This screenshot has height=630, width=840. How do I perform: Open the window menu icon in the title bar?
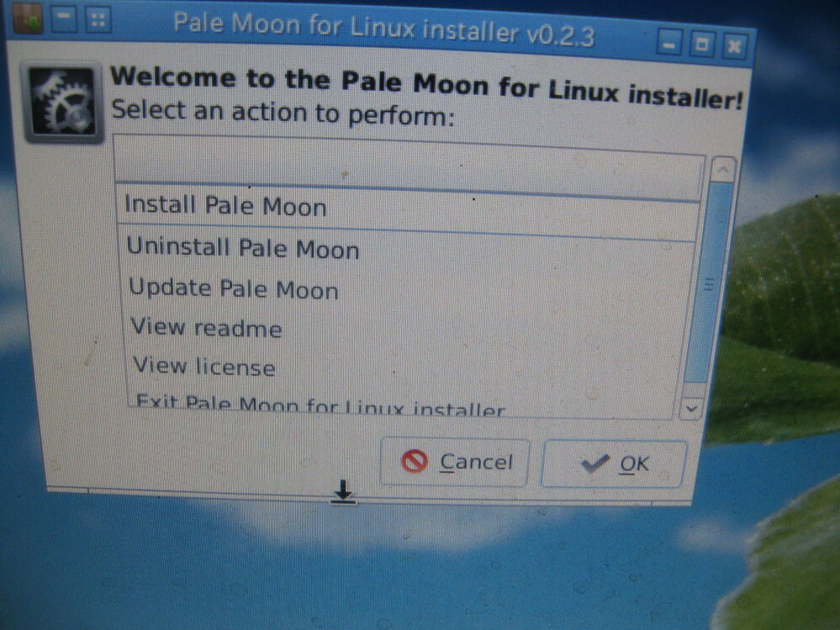[28, 17]
